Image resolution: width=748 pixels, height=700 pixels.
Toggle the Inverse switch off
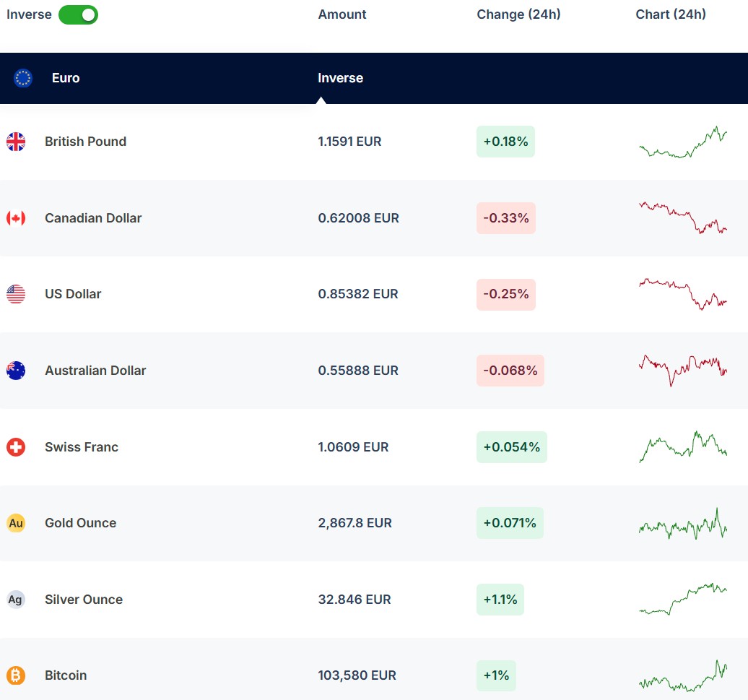pos(78,14)
